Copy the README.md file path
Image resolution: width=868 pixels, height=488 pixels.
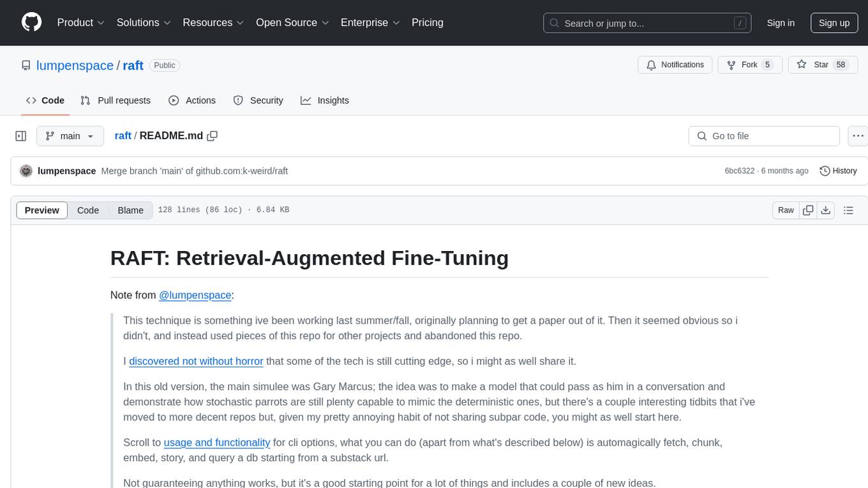[213, 136]
